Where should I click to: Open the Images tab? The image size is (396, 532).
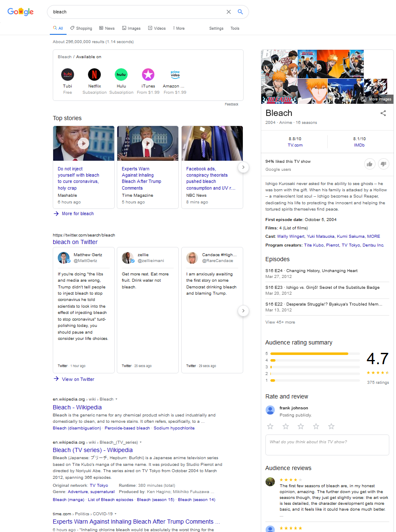(x=131, y=28)
